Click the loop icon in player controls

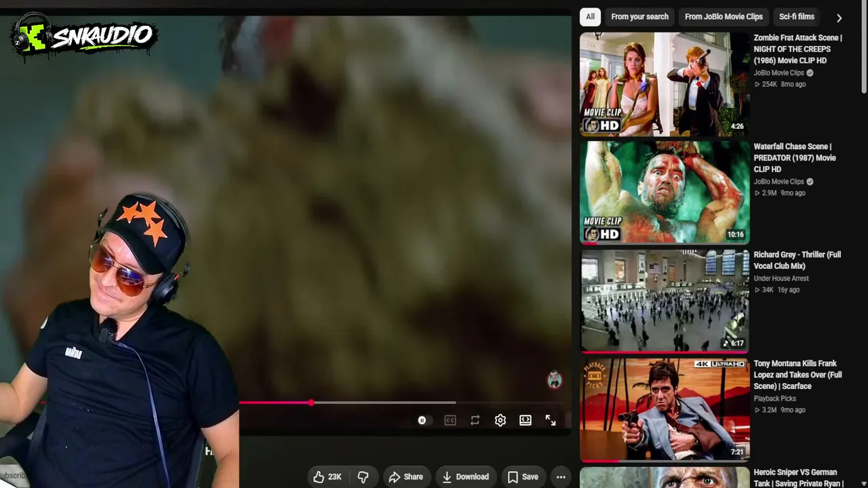[x=475, y=420]
